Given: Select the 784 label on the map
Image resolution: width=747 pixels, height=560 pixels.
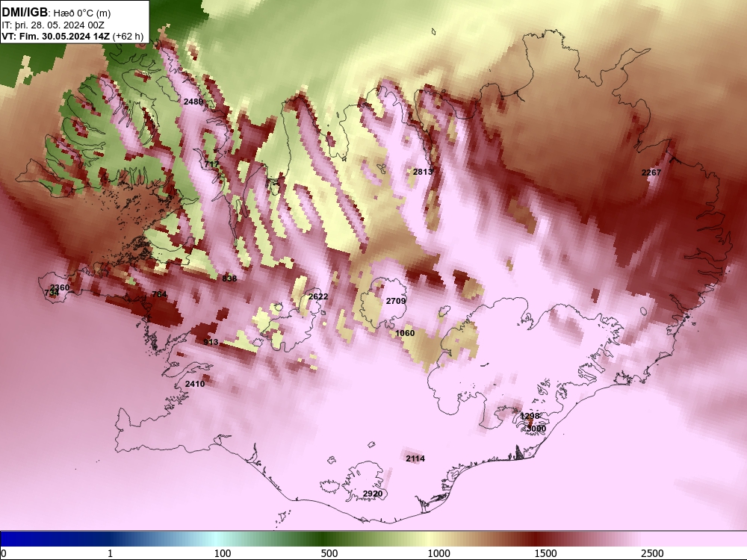Looking at the screenshot, I should coord(159,294).
